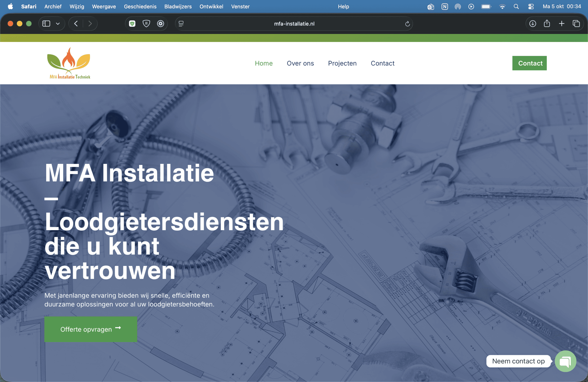The width and height of the screenshot is (588, 382).
Task: Click the Offerte opvragen button
Action: point(91,329)
